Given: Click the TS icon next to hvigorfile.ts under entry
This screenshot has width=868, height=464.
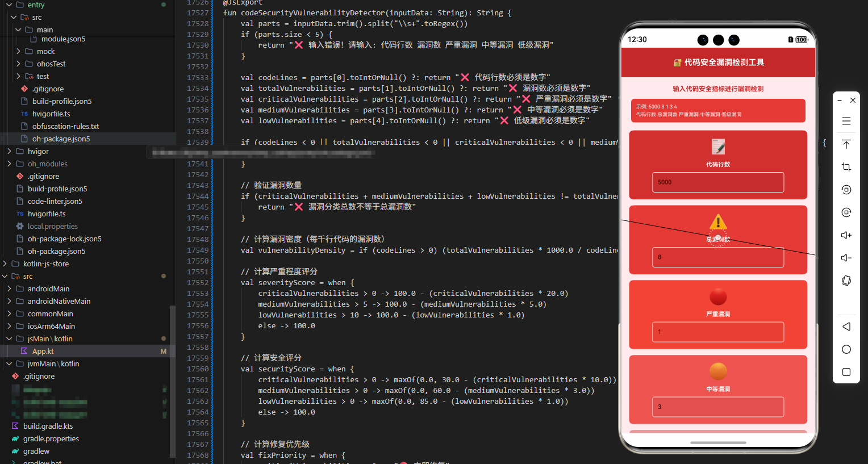Looking at the screenshot, I should 24,114.
